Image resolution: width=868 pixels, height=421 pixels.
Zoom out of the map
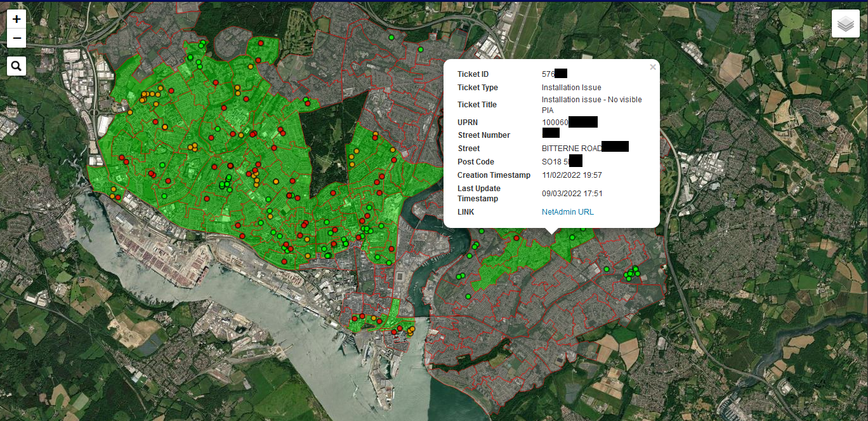point(16,38)
